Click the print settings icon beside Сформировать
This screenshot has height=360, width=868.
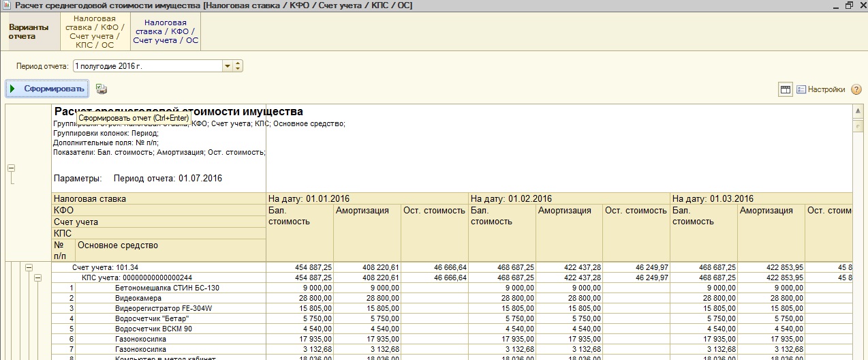(x=102, y=89)
